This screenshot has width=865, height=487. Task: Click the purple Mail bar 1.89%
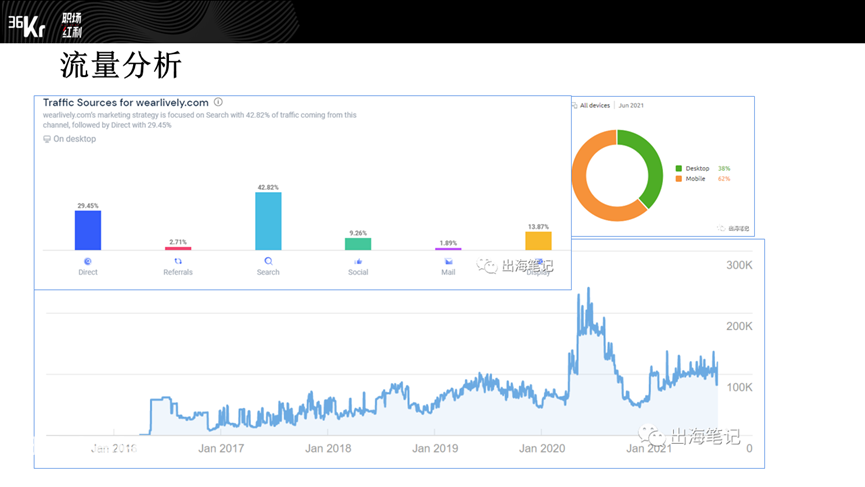tap(448, 249)
